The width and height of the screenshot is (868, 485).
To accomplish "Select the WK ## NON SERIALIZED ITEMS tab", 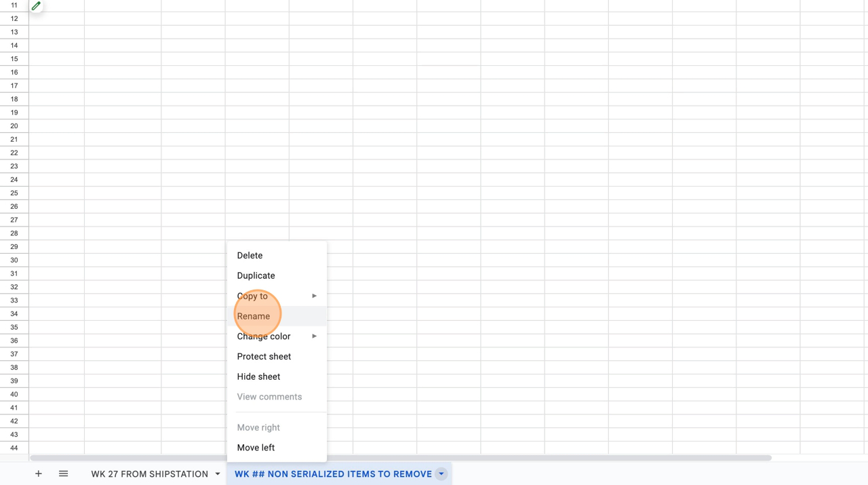I will pos(333,473).
